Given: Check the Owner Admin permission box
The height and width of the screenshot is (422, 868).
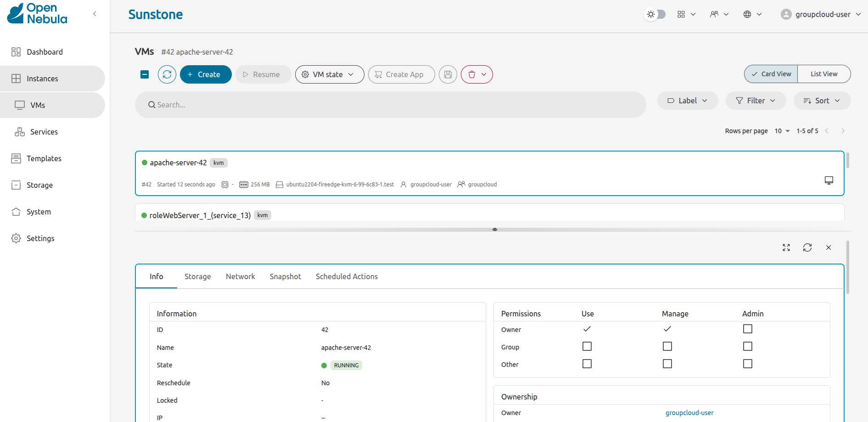Looking at the screenshot, I should coord(747,329).
